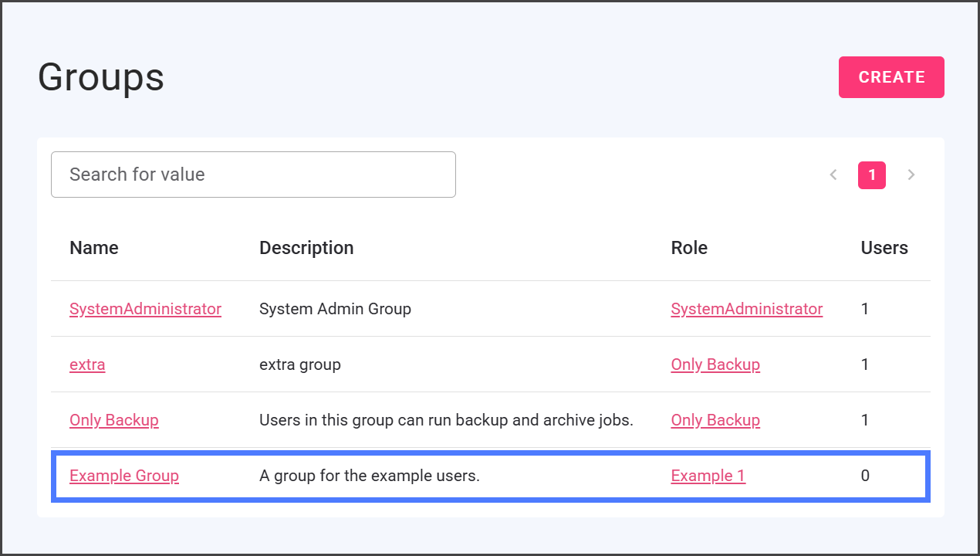
Task: Click the user count 0 for Example Group
Action: point(865,476)
